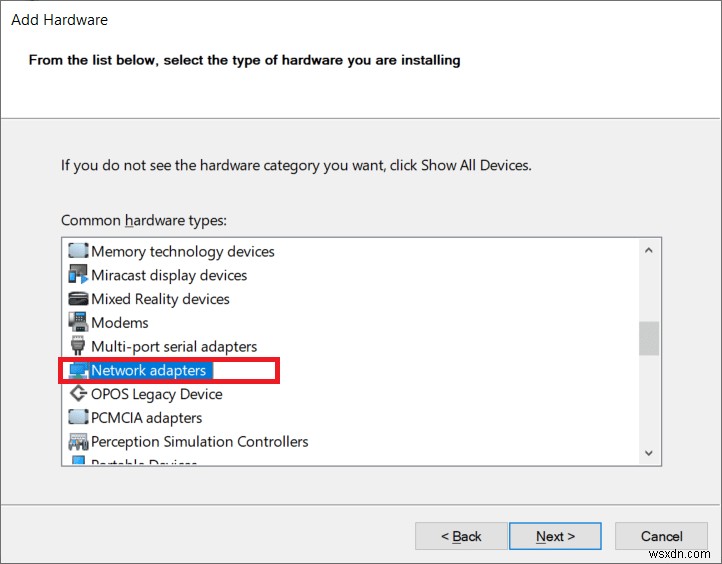The image size is (722, 564).
Task: Pick Network adapters from the list
Action: pyautogui.click(x=148, y=371)
